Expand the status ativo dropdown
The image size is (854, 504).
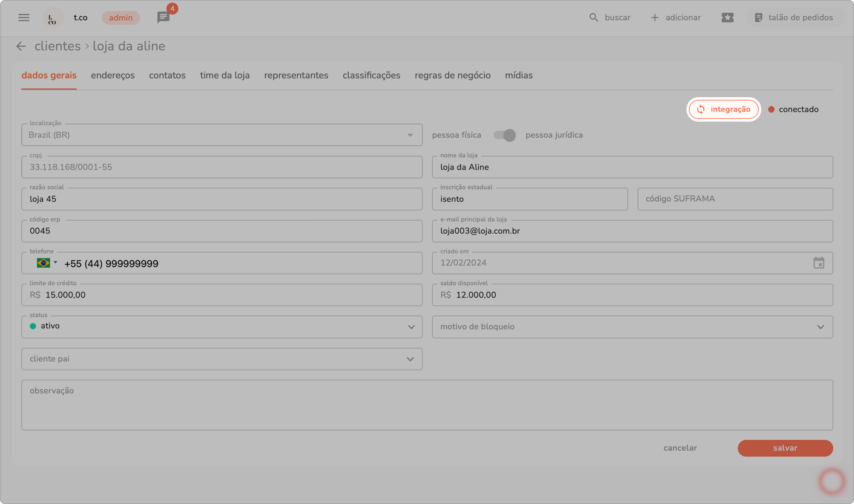pos(411,327)
